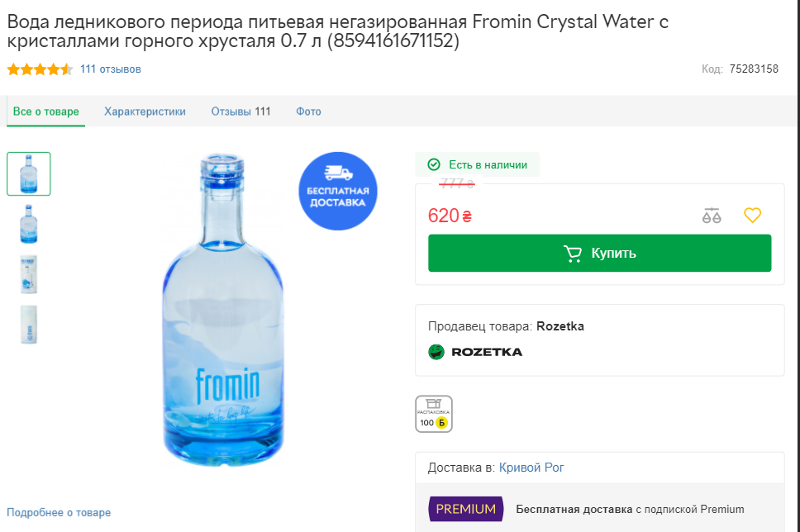Switch to the "Характеристики" tab
Image resolution: width=800 pixels, height=532 pixels.
click(x=145, y=112)
